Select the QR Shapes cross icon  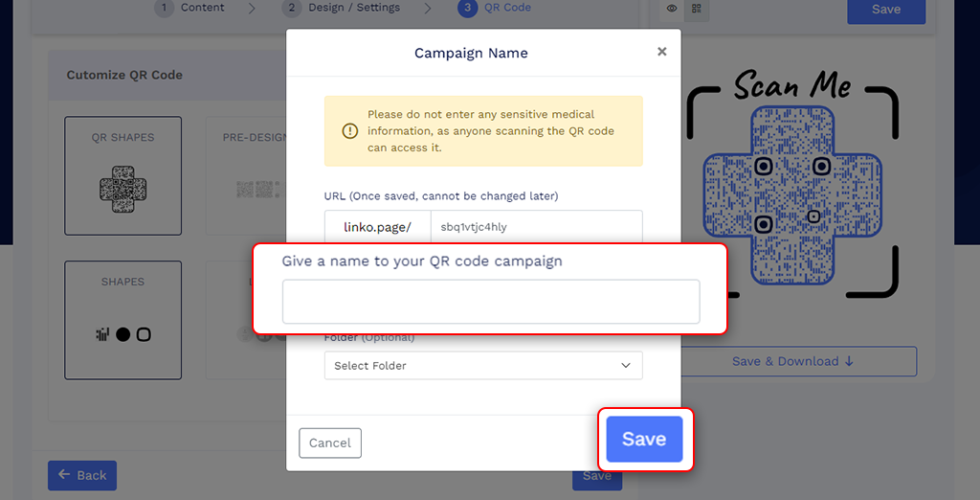pyautogui.click(x=122, y=189)
